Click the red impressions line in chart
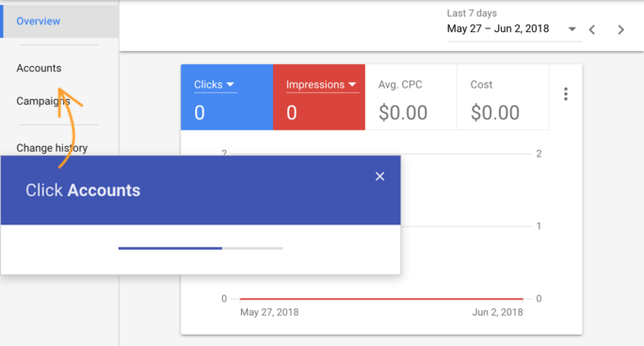This screenshot has height=346, width=644. pyautogui.click(x=381, y=299)
